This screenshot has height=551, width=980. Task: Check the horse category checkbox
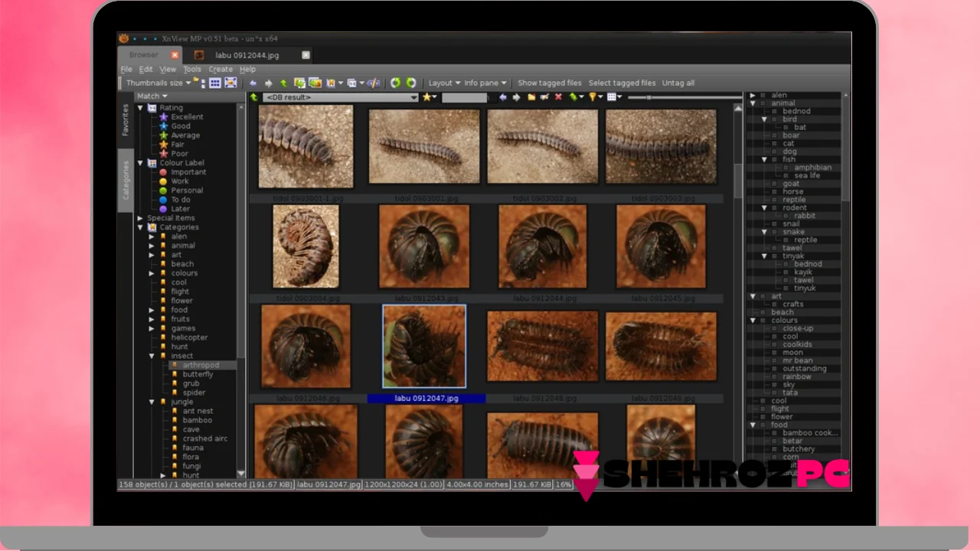pos(775,191)
